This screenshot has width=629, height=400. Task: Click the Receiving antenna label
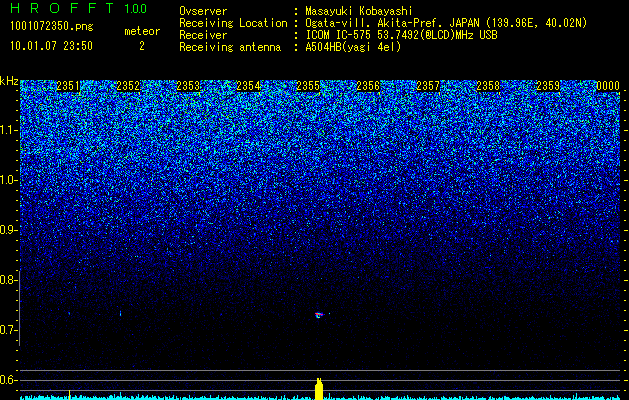230,47
